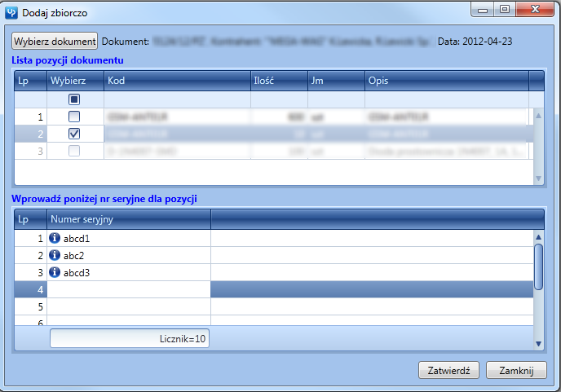Image resolution: width=561 pixels, height=392 pixels.
Task: Select serial number cell in row 5
Action: coord(129,306)
